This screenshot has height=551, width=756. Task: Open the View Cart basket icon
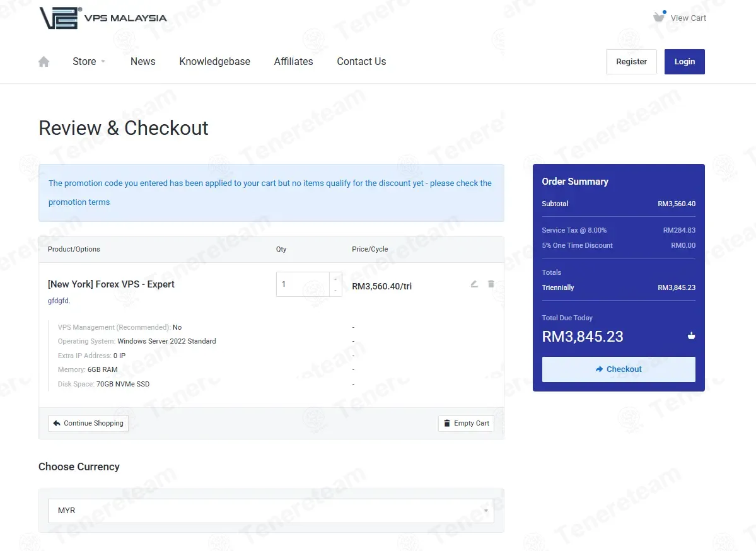click(x=659, y=16)
